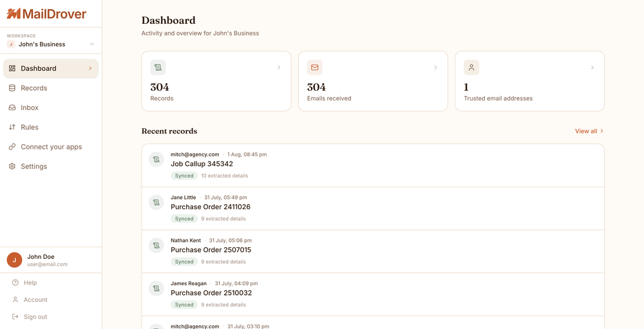Click sender name Jane Little
Screen dimensions: 644x329
point(183,198)
